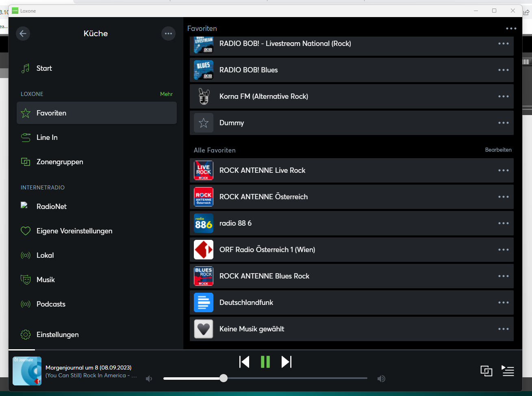The width and height of the screenshot is (532, 396).
Task: Open the Musik section
Action: click(97, 280)
